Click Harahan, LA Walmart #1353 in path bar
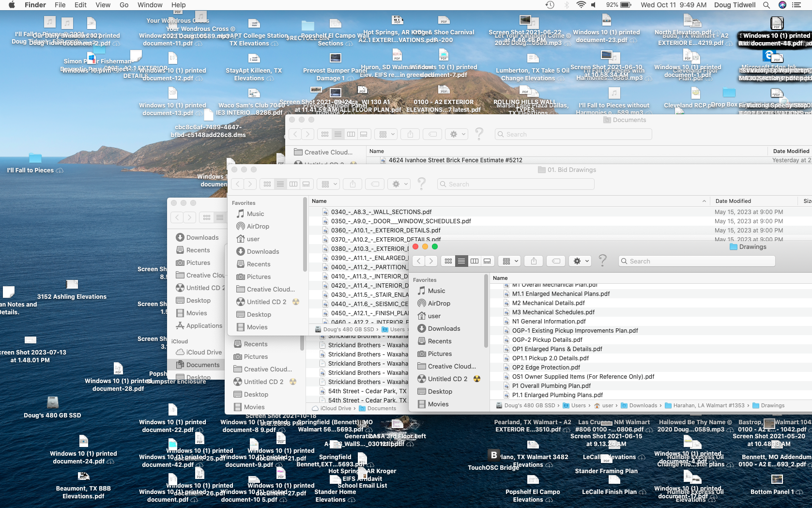The height and width of the screenshot is (508, 812). pos(705,405)
